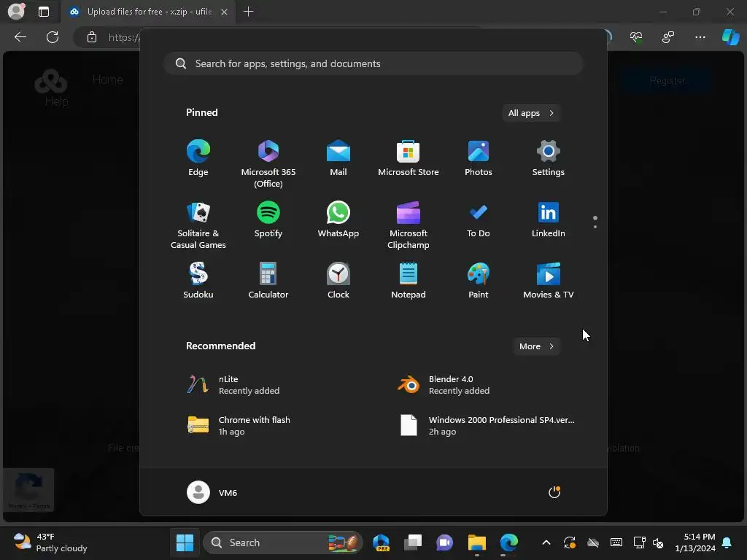Screen dimensions: 747x560
Task: Open a new browser tab
Action: pos(248,12)
